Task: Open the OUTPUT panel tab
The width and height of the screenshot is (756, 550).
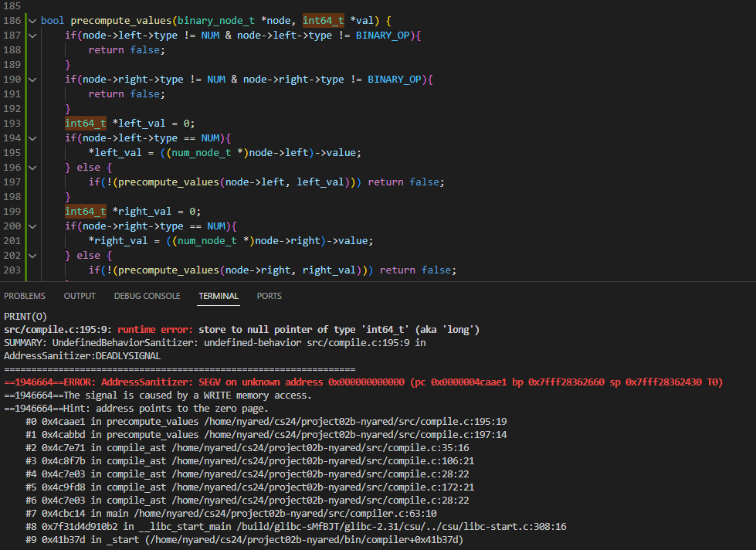Action: [x=80, y=296]
